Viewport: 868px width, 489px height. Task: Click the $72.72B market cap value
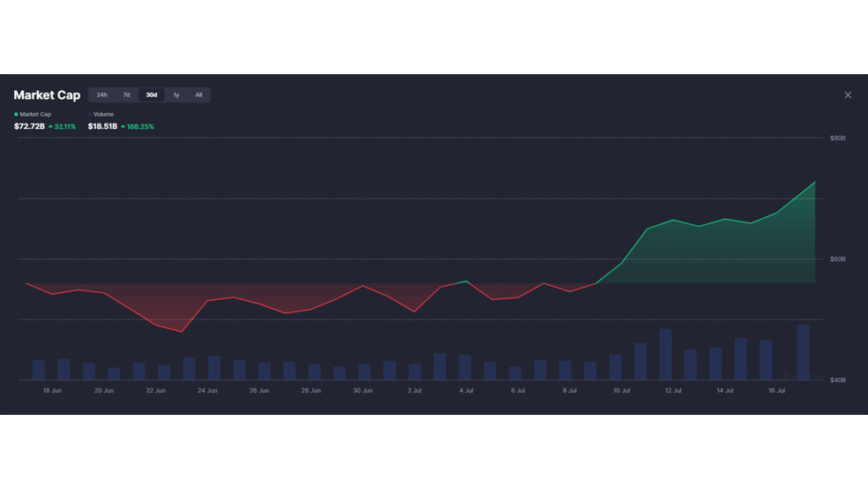[x=29, y=126]
